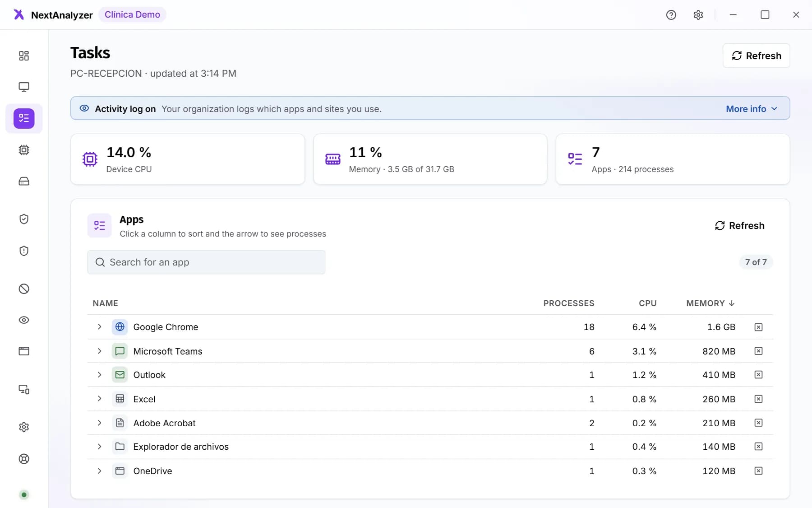Click the 3.1 % CPU value
The image size is (812, 508).
tap(644, 351)
